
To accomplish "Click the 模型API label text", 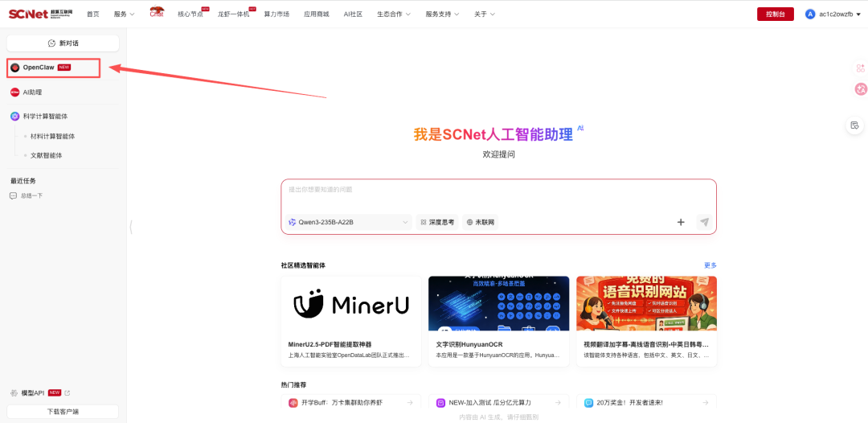I will click(x=33, y=393).
